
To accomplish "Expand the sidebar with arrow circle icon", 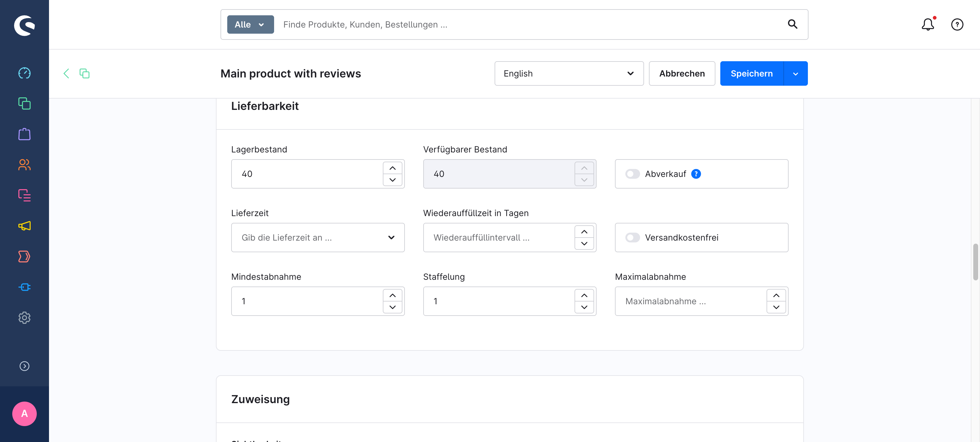I will [24, 366].
